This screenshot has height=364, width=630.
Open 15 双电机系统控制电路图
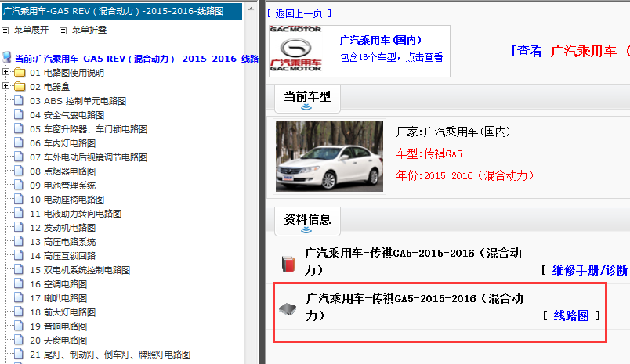point(80,270)
